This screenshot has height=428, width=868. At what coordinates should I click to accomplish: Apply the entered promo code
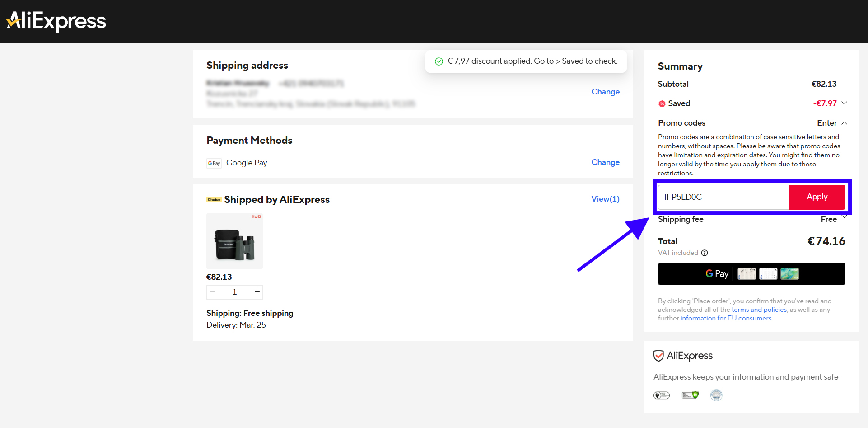817,197
